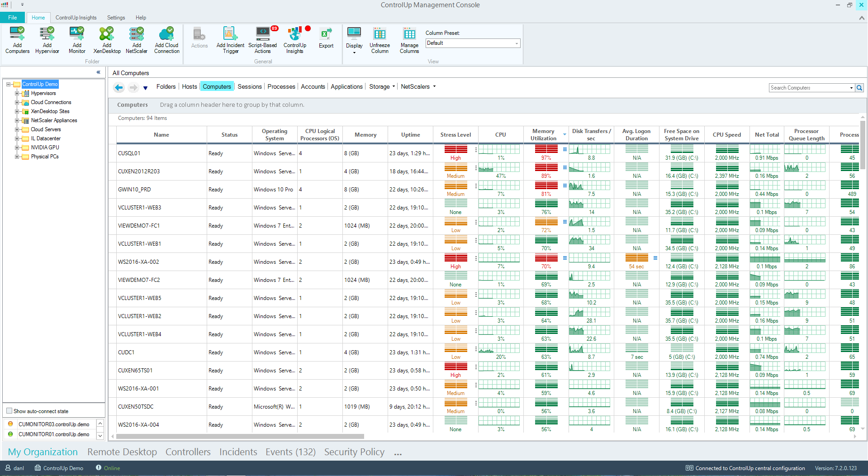Open the File menu
Image resolution: width=868 pixels, height=476 pixels.
click(x=13, y=18)
